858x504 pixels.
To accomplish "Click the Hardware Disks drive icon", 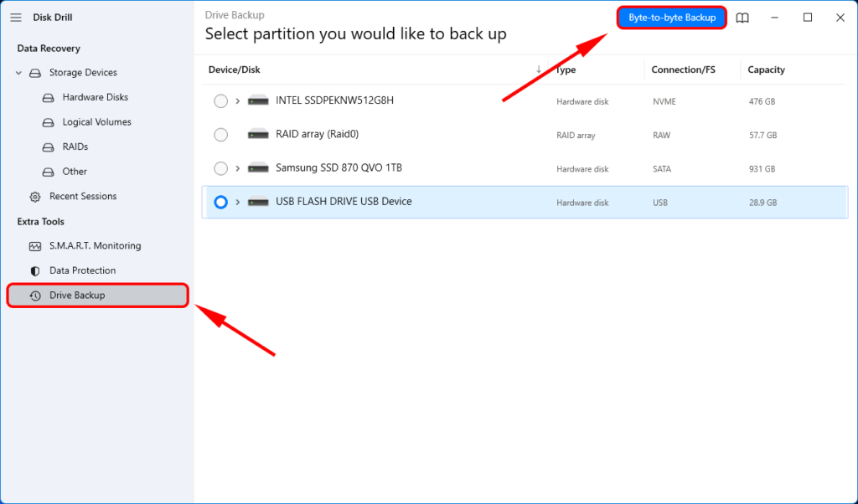I will point(49,98).
